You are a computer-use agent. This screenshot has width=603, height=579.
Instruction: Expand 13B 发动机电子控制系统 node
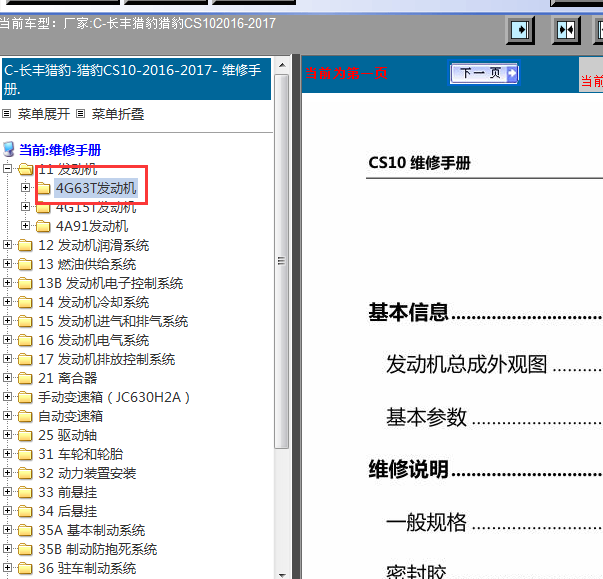(7, 283)
